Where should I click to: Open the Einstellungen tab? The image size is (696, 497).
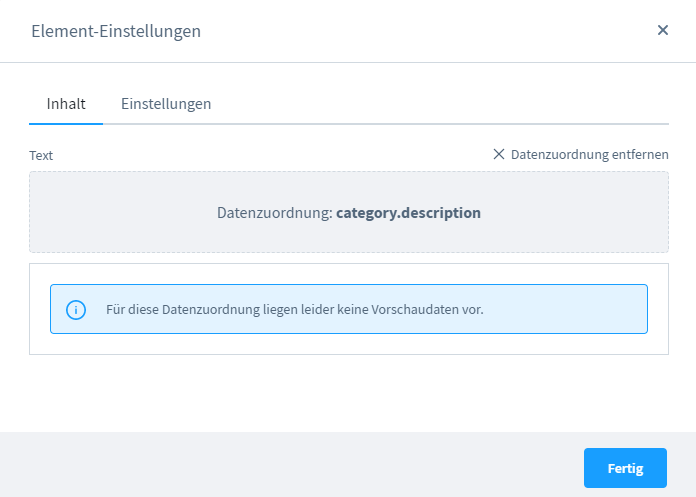point(166,104)
